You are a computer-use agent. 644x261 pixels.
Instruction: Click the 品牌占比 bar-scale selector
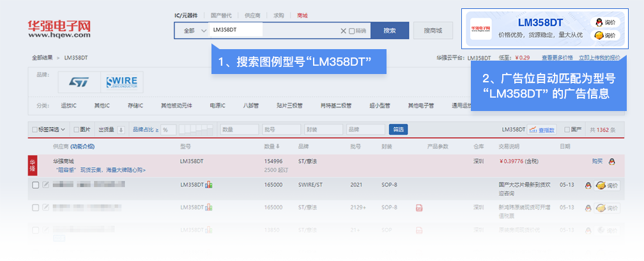[196, 130]
